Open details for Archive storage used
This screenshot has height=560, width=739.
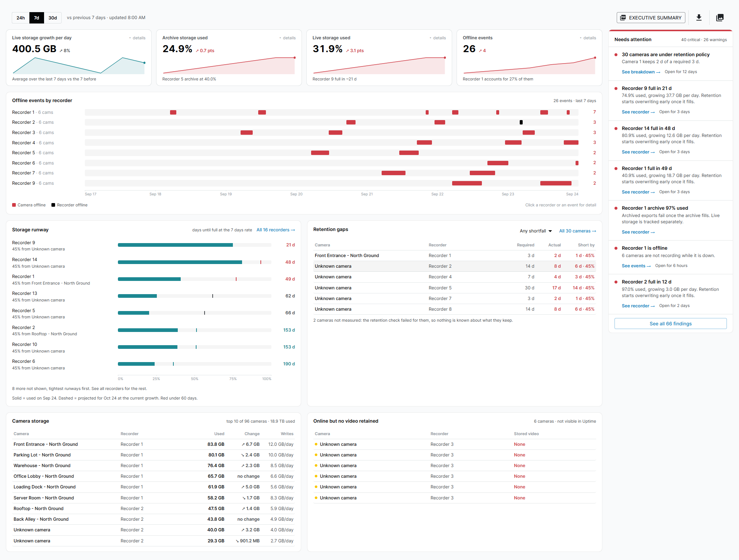pyautogui.click(x=288, y=38)
